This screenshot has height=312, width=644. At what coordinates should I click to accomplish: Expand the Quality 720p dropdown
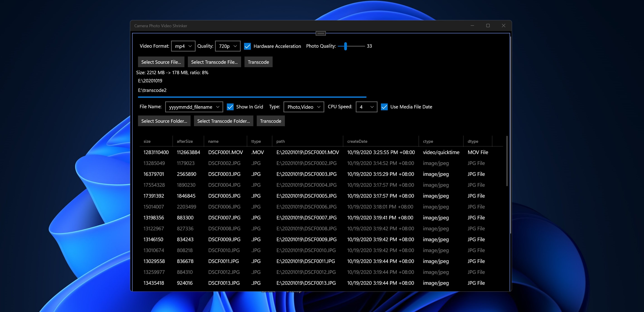click(228, 46)
